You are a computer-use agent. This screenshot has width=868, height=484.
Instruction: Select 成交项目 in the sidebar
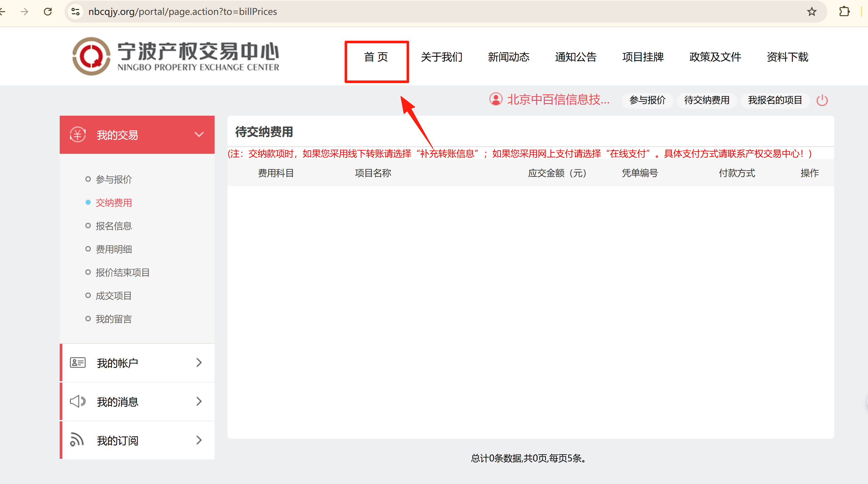coord(114,296)
